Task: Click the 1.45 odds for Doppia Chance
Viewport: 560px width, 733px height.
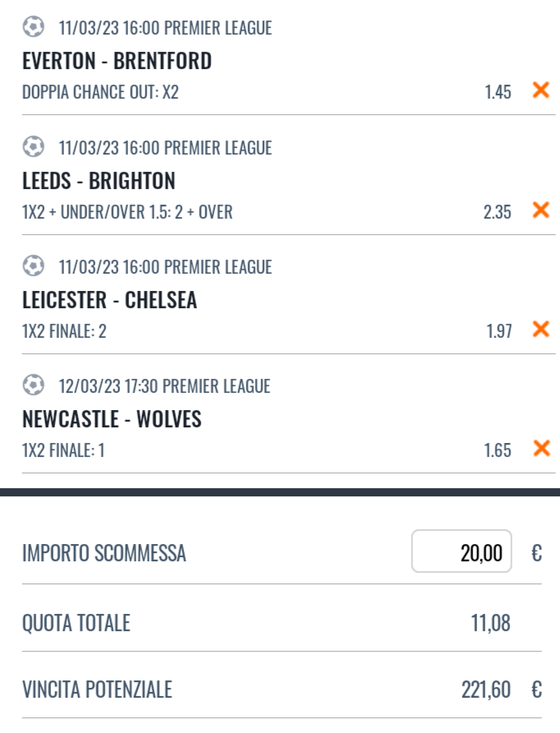Action: [498, 92]
